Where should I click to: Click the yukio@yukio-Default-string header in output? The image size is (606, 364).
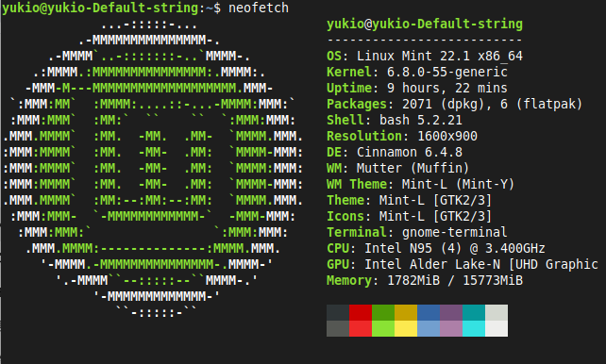pos(425,24)
